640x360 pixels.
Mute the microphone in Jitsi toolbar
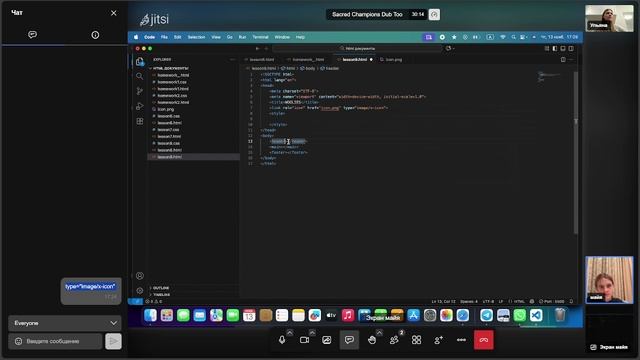tap(282, 340)
